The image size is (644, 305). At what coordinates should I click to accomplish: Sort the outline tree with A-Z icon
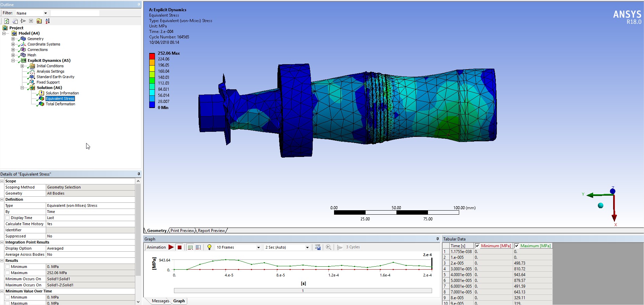(47, 21)
